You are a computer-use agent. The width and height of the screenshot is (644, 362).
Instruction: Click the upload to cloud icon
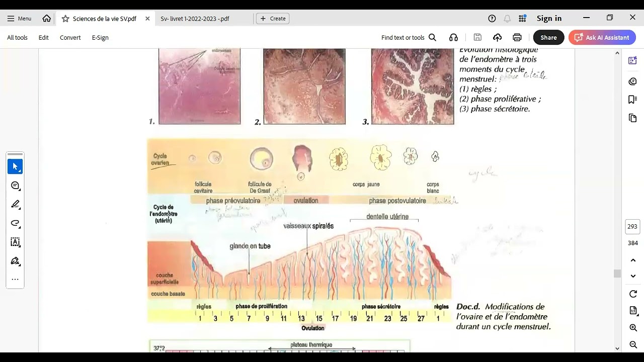(497, 38)
